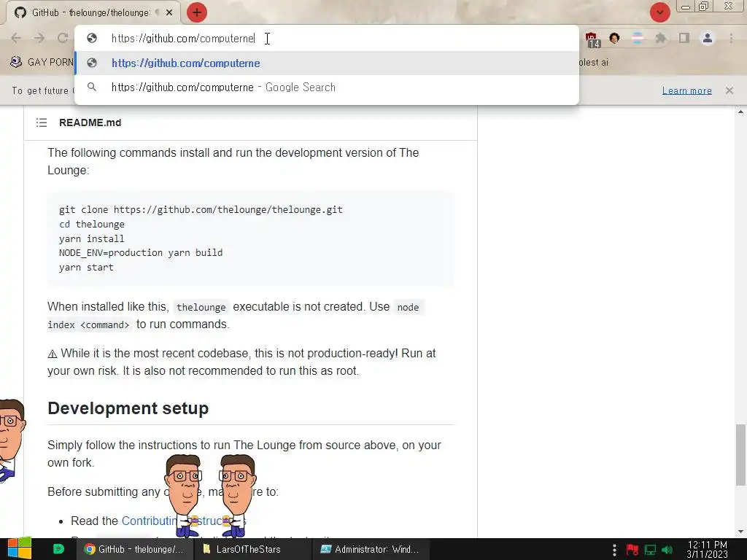
Task: Click the git clone command line
Action: point(201,209)
